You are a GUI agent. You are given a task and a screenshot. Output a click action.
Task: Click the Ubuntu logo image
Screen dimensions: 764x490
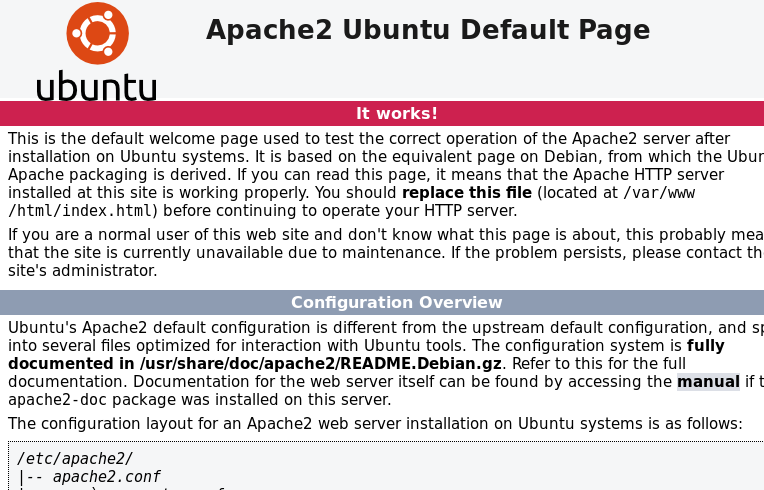point(96,51)
